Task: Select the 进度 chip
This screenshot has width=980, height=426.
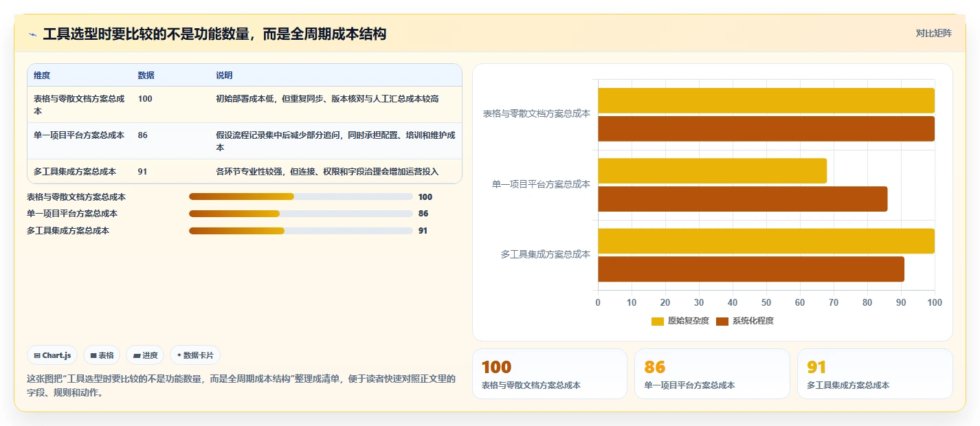Action: (x=145, y=355)
